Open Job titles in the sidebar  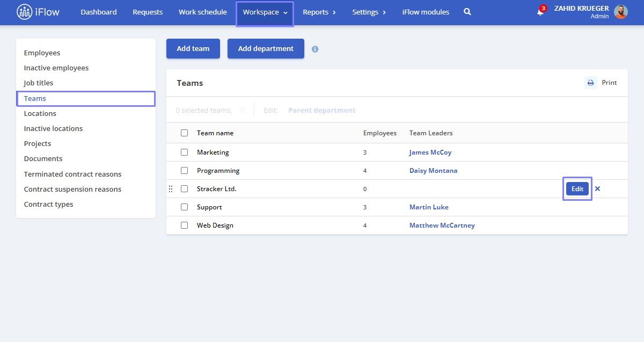[39, 83]
